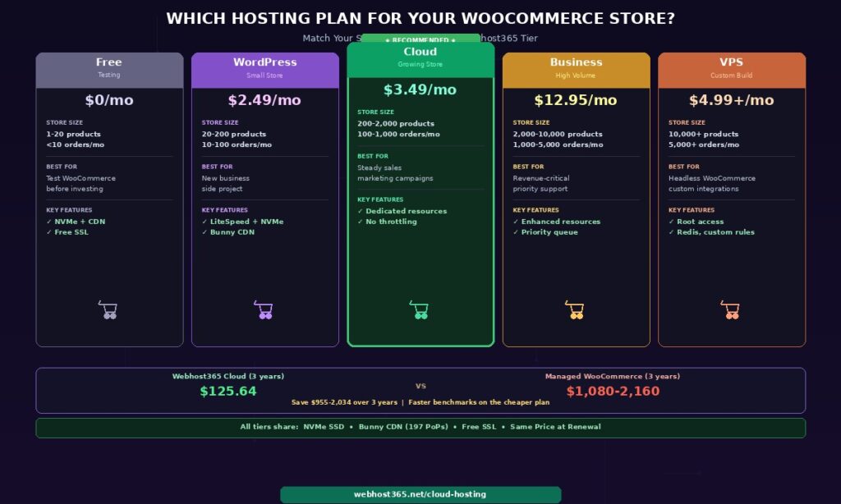Image resolution: width=841 pixels, height=504 pixels.
Task: Click '10-100 orders/mo' in WordPress plan
Action: tap(237, 144)
